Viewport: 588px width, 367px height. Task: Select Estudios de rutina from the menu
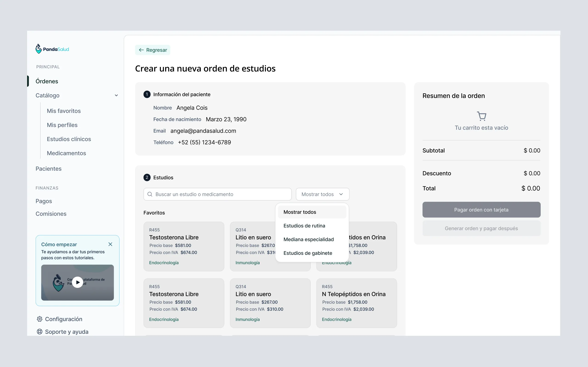click(x=304, y=225)
